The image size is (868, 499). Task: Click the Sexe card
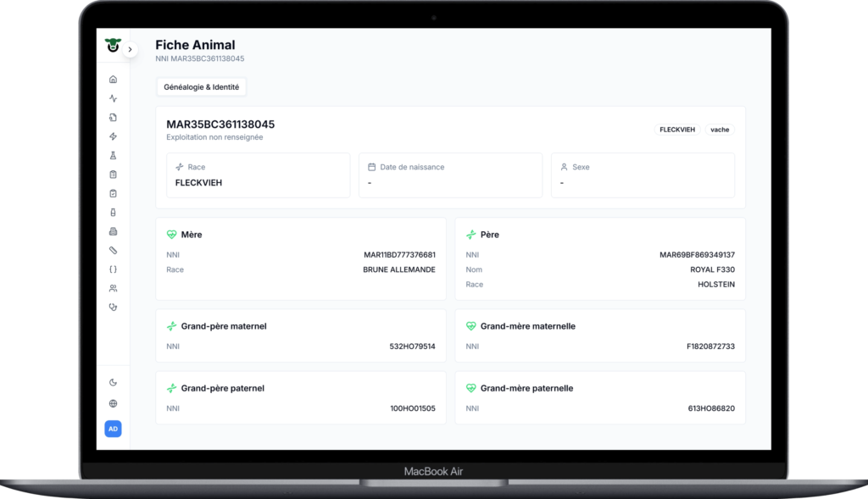(643, 175)
